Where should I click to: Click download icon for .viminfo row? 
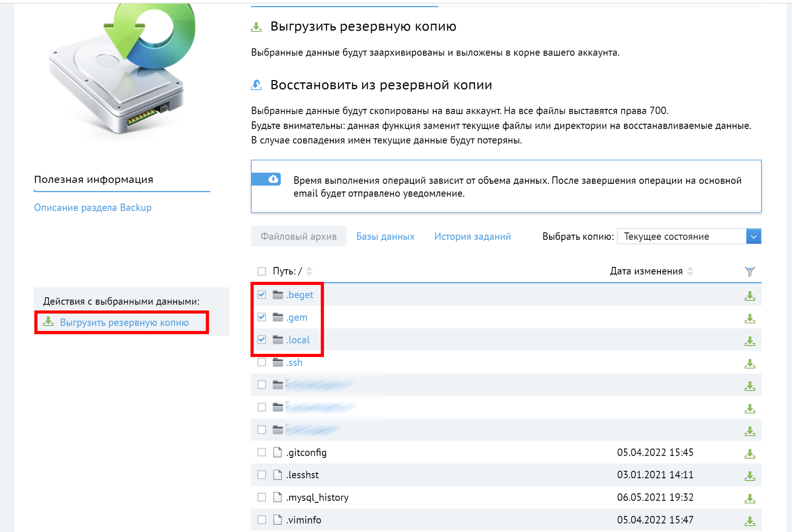click(749, 521)
